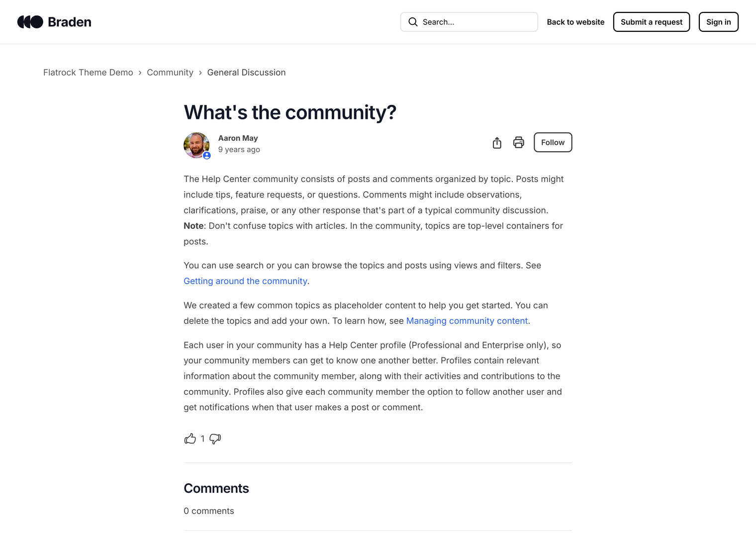
Task: Give the post a thumbs down
Action: click(x=215, y=439)
